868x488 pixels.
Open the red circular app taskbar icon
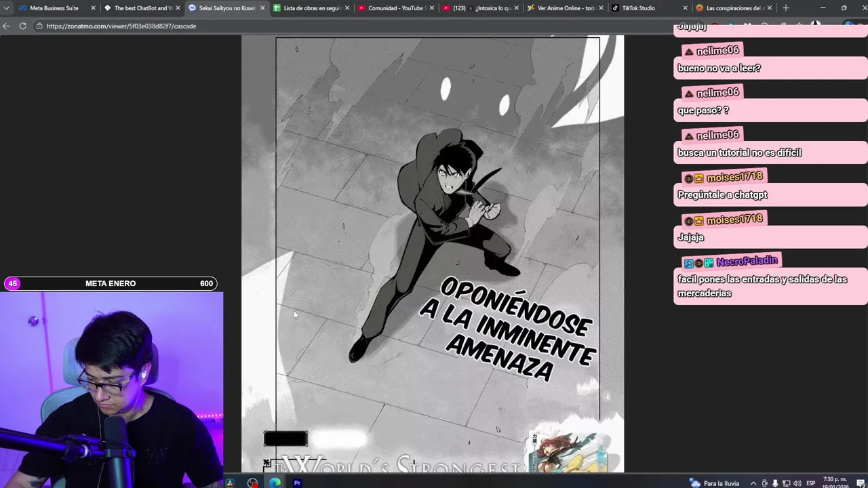(x=252, y=483)
